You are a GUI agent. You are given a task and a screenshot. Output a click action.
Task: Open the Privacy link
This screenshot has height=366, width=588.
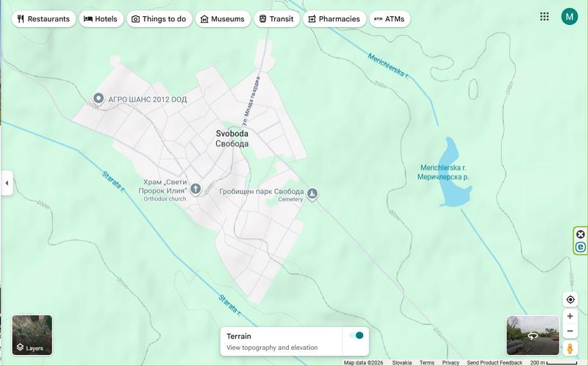pyautogui.click(x=451, y=362)
